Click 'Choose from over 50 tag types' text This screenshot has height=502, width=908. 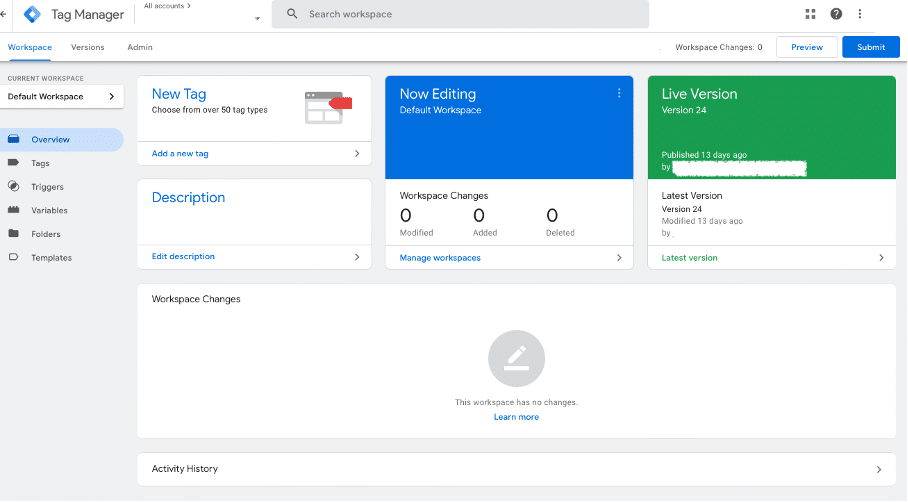pos(210,109)
